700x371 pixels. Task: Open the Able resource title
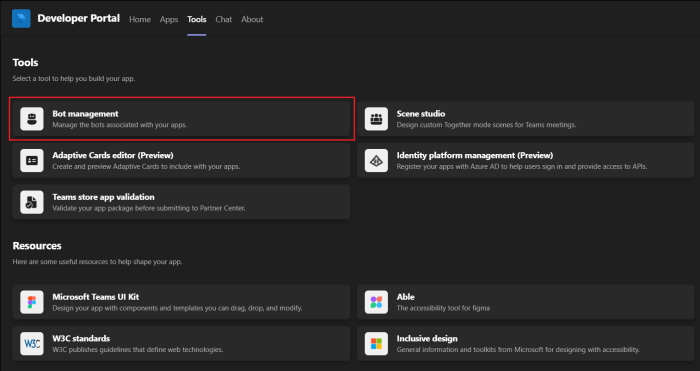(405, 297)
